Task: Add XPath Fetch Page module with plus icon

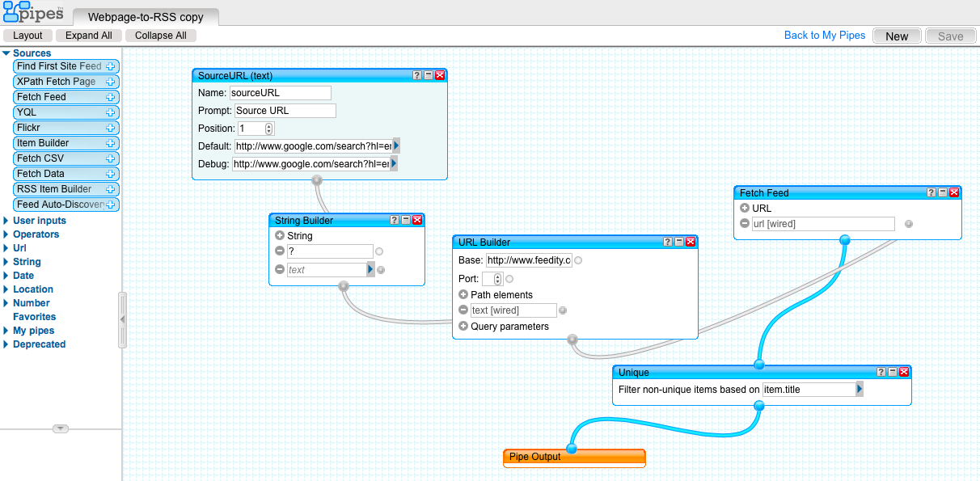Action: [x=111, y=82]
